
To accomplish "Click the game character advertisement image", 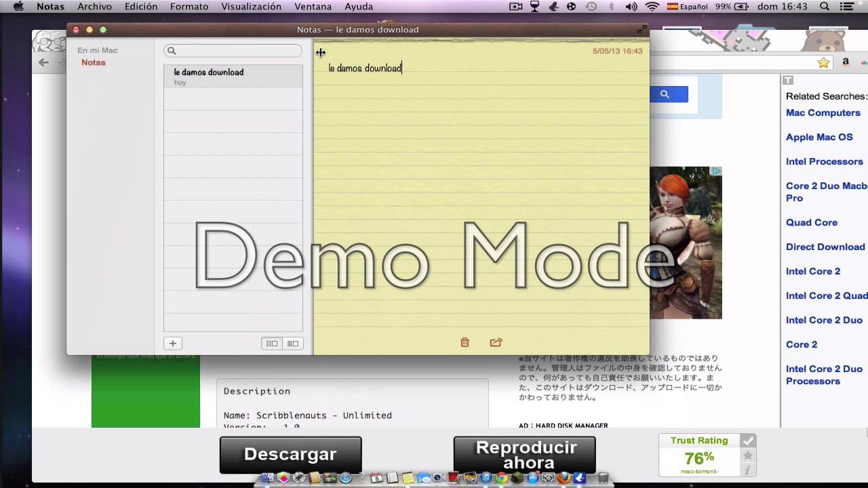I will point(686,243).
